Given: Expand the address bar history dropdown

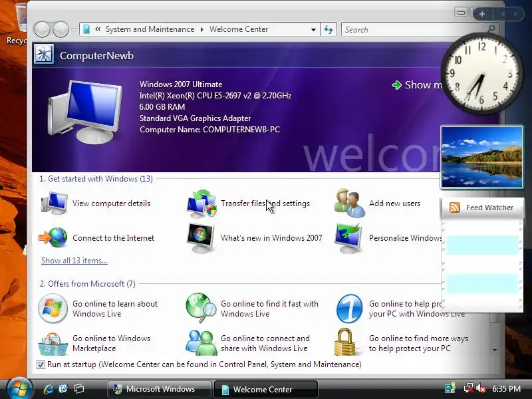Looking at the screenshot, I should click(x=313, y=29).
